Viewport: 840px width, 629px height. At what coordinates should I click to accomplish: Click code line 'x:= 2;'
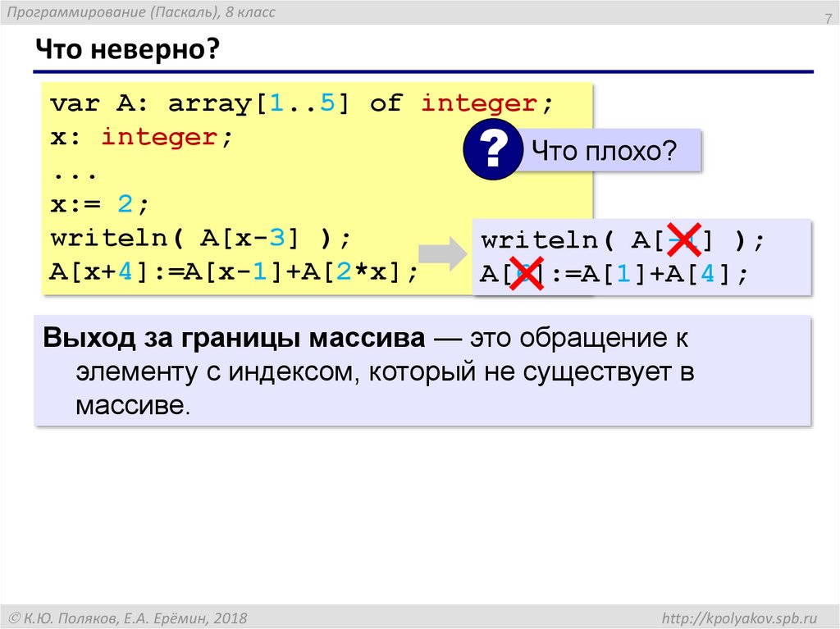(99, 204)
